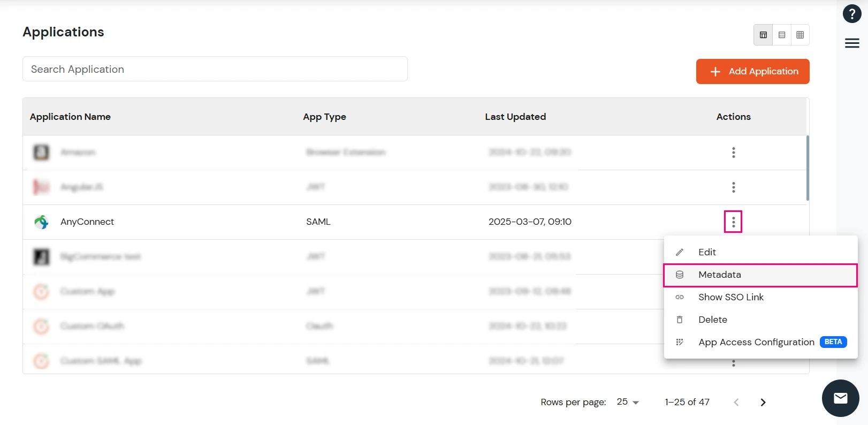Focus the Search Application field
Viewport: 868px width, 425px height.
tap(215, 69)
